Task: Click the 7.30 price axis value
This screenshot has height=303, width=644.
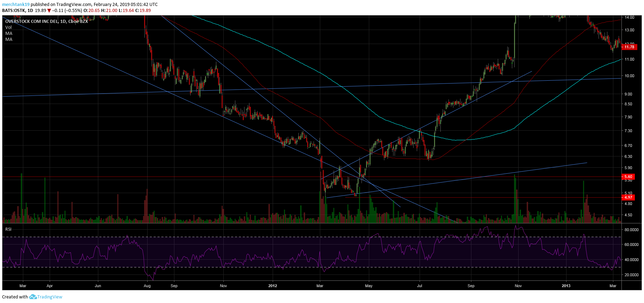Action: pyautogui.click(x=628, y=131)
